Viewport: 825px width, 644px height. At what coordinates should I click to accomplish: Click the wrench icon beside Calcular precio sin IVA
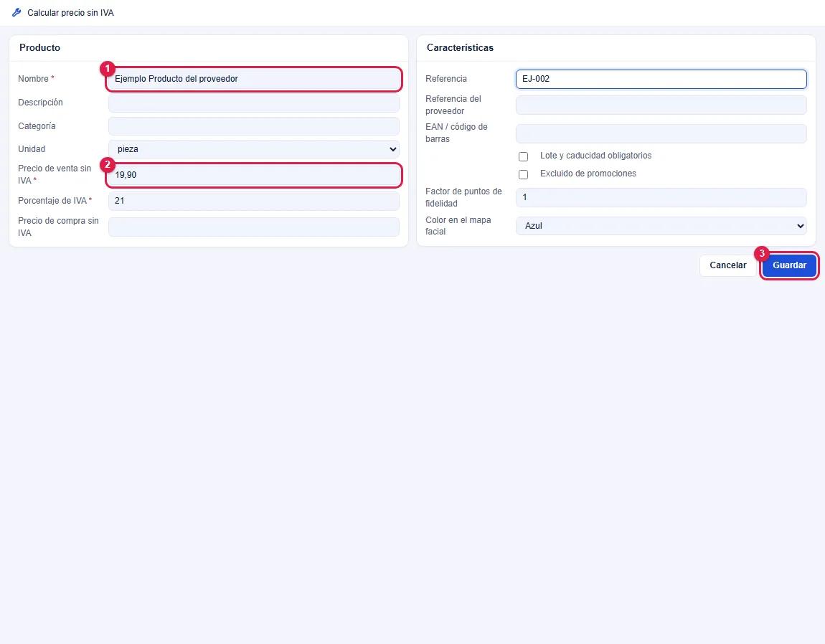pyautogui.click(x=16, y=13)
